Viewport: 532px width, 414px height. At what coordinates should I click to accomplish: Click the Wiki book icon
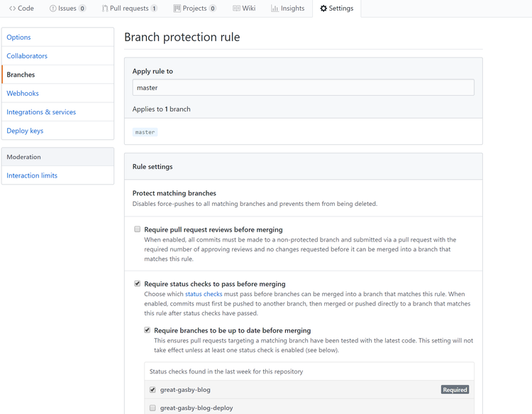tap(236, 9)
